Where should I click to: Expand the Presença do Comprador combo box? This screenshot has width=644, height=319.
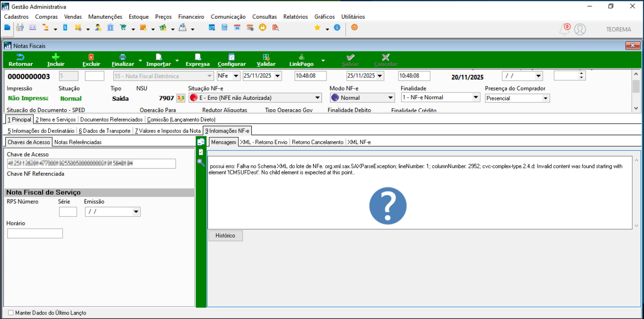click(x=545, y=98)
